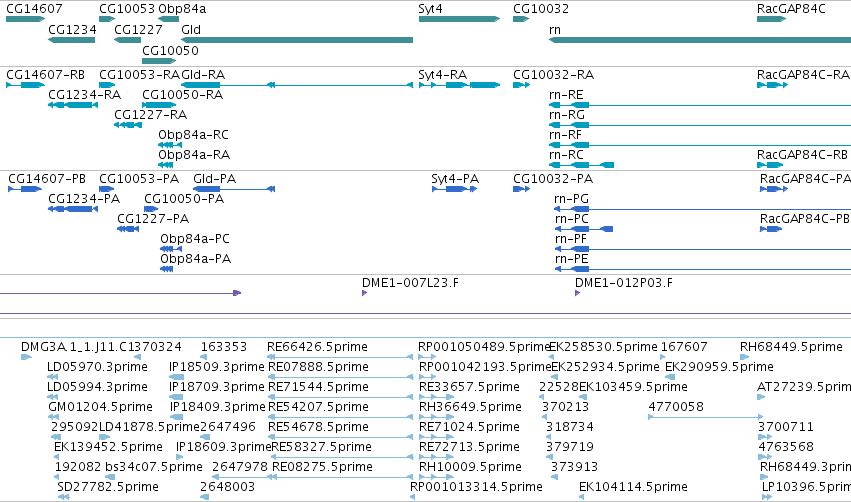Click the Syt4-RA transcript label
This screenshot has width=851, height=502.
click(442, 74)
